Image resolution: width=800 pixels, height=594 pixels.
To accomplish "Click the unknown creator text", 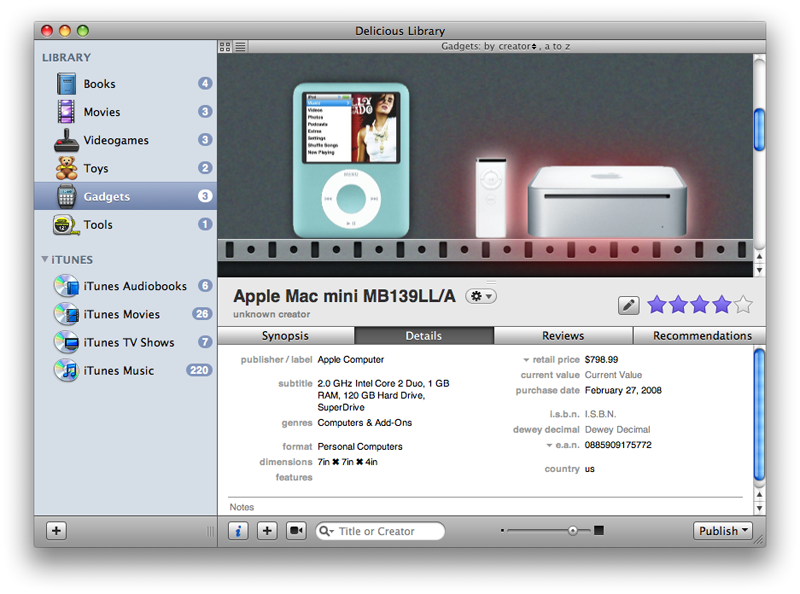I will click(271, 314).
